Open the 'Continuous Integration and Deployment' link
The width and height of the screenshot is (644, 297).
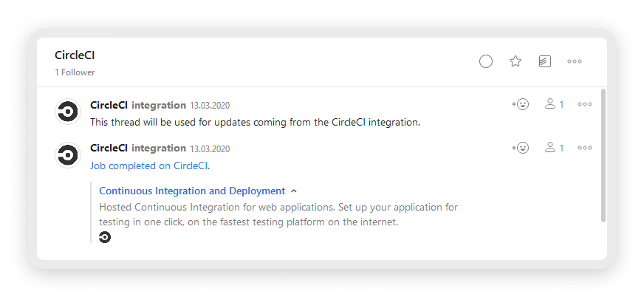[x=192, y=191]
